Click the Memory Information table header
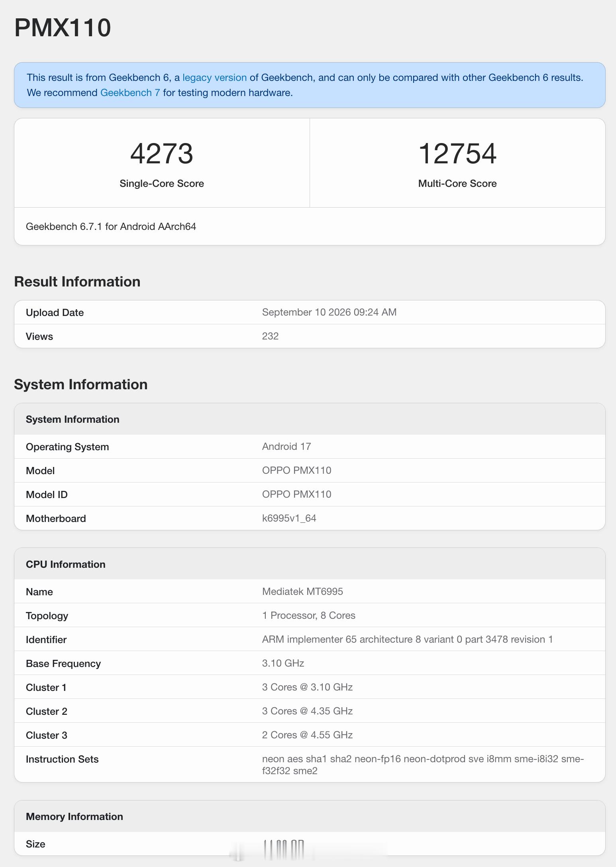Screen dimensions: 616x867 [310, 816]
